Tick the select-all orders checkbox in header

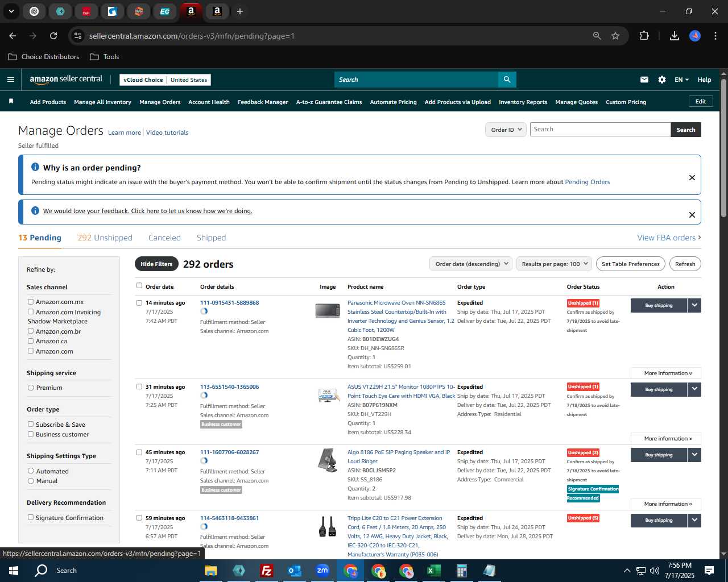coord(139,286)
